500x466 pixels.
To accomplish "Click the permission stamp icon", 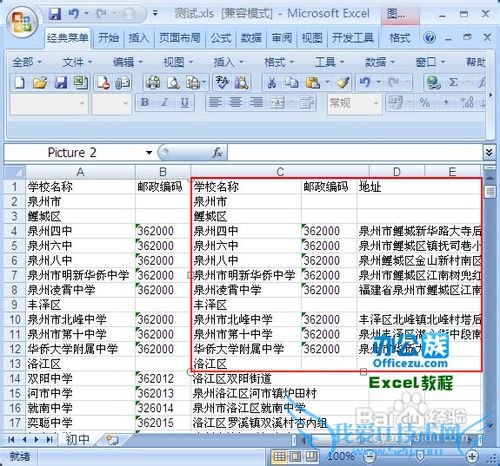I will [x=103, y=83].
